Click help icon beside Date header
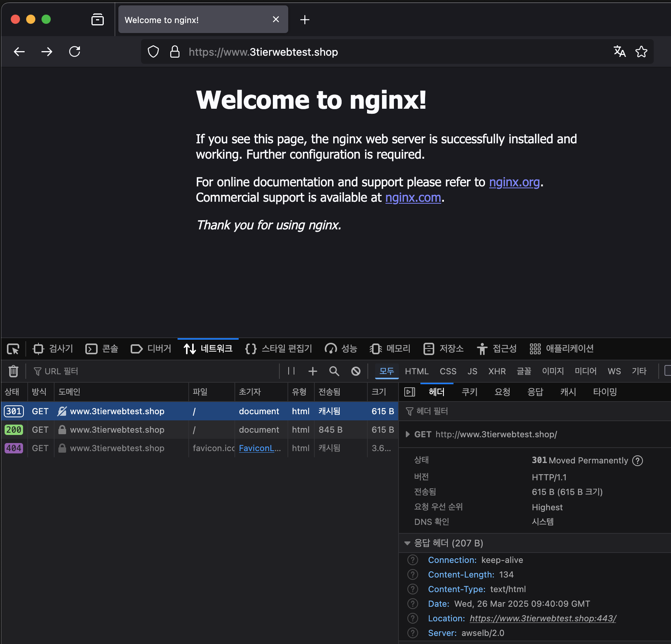The width and height of the screenshot is (671, 644). 413,604
